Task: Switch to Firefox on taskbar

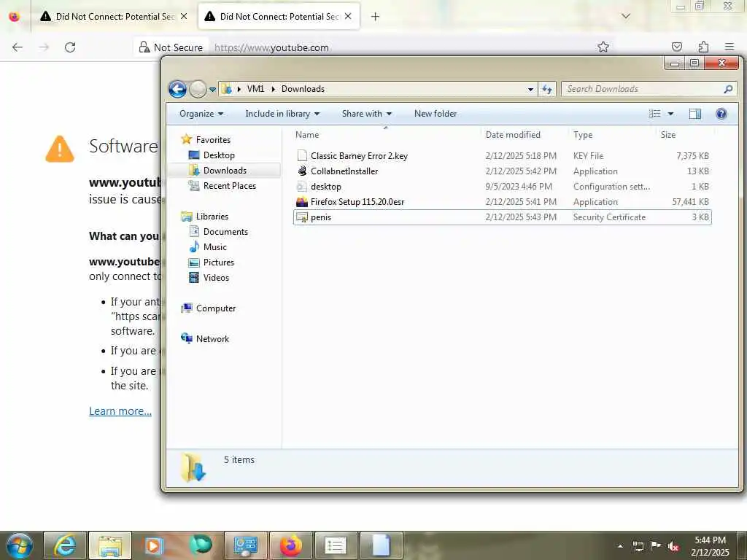Action: point(290,545)
